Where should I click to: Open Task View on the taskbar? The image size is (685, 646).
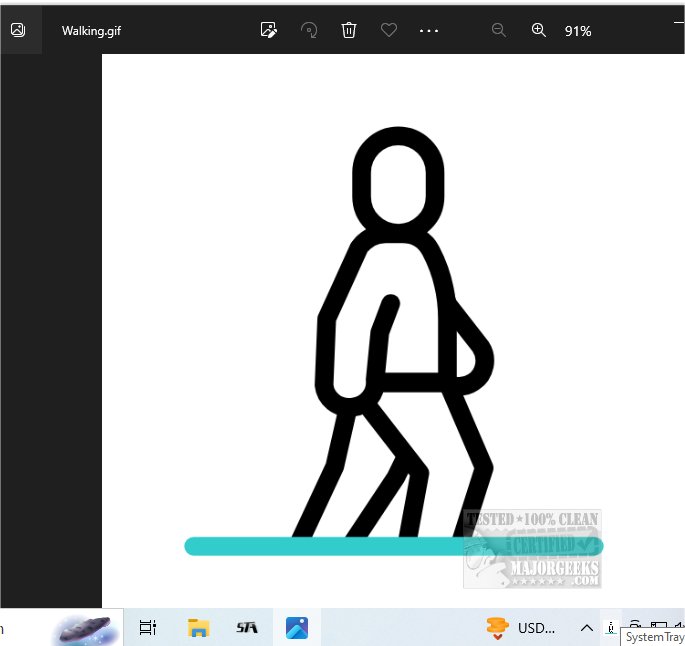pyautogui.click(x=148, y=628)
